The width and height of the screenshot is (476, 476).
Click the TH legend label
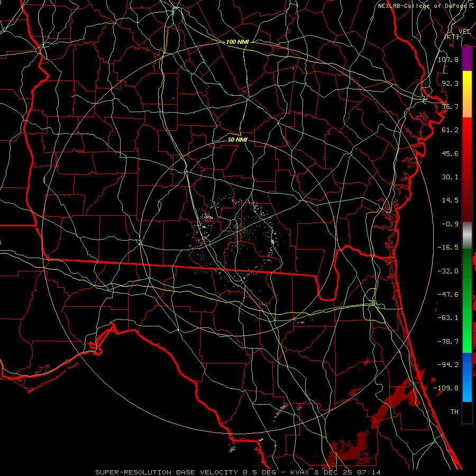[454, 412]
